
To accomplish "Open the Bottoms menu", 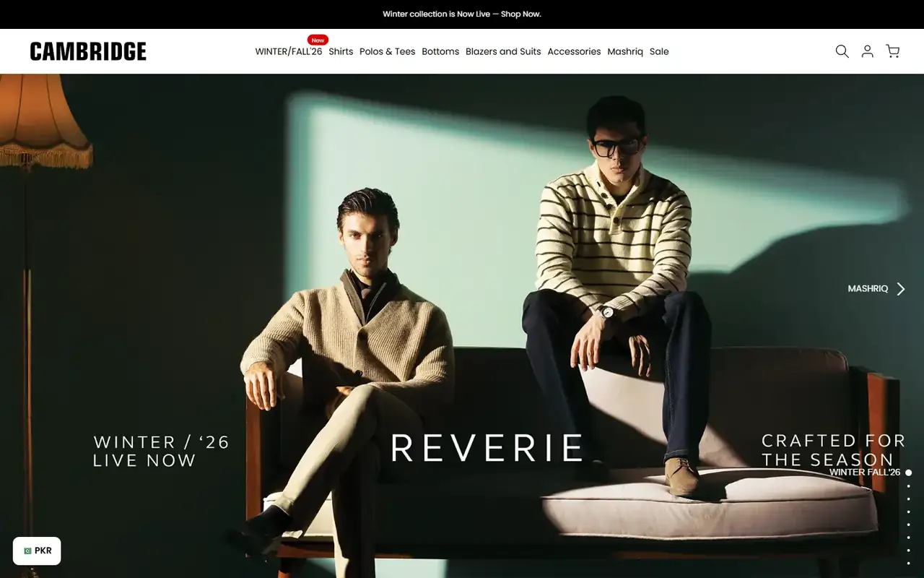I will (440, 51).
